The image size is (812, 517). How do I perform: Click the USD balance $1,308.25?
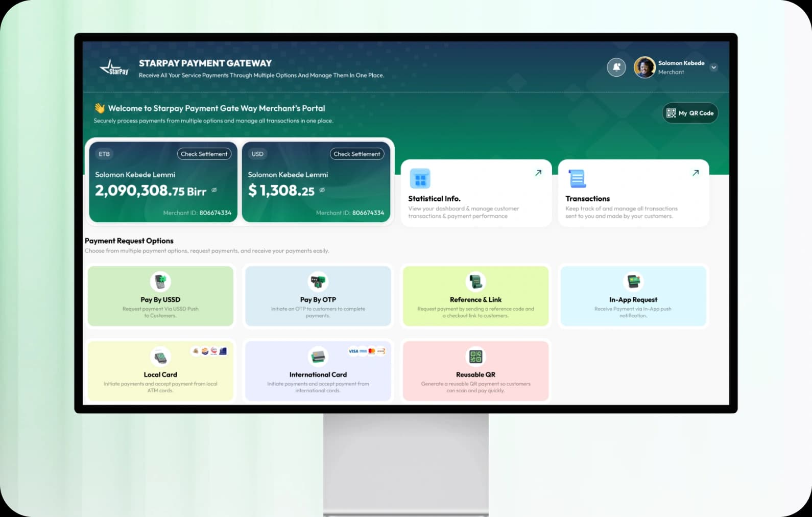(x=281, y=191)
